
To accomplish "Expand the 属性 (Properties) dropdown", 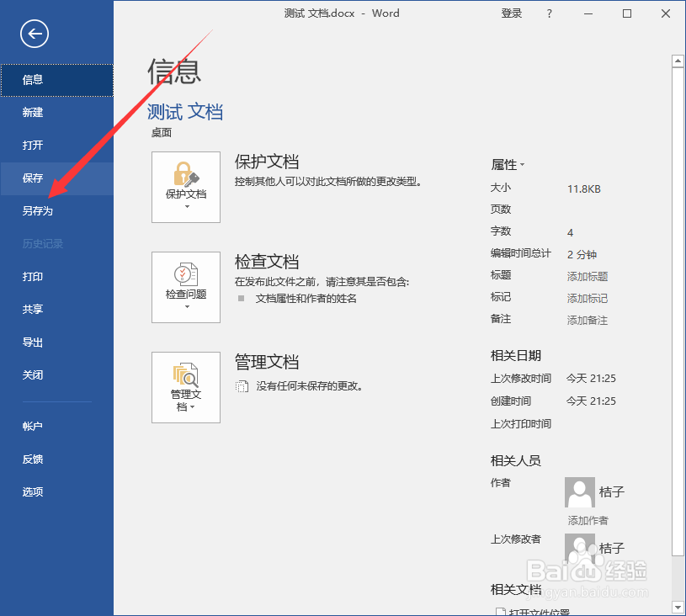I will point(522,165).
